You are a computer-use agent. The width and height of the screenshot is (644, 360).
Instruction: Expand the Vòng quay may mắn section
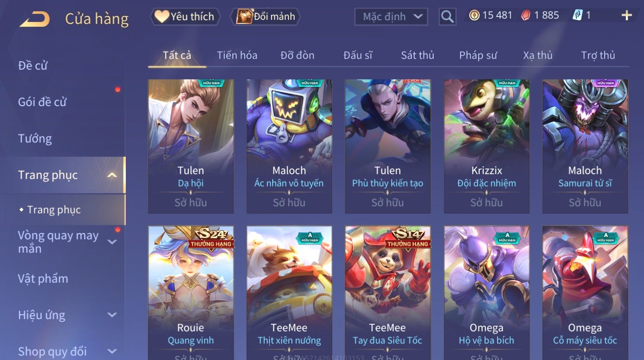click(x=112, y=242)
